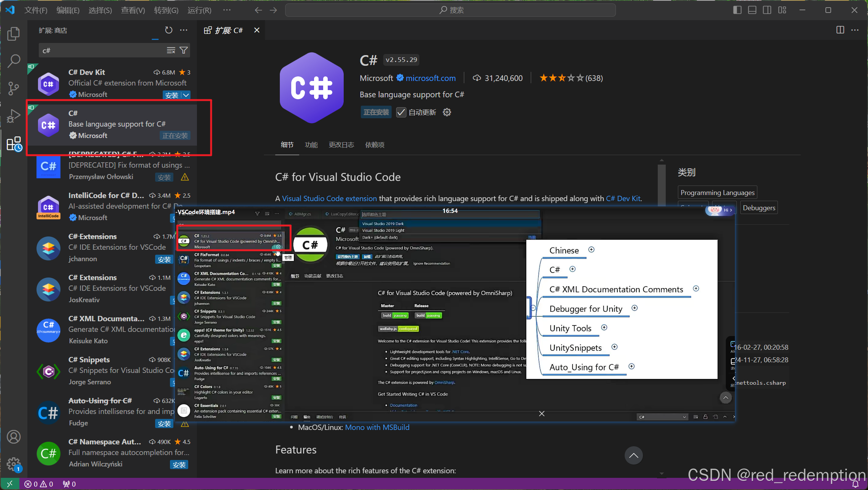Switch to the 功能 tab
868x490 pixels.
(x=311, y=145)
